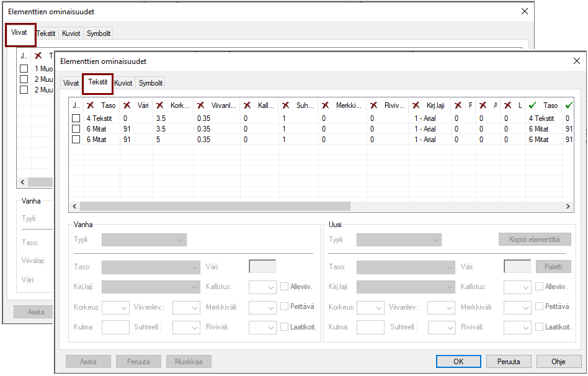This screenshot has height=376, width=588.
Task: Click the Väri color swatch in Uusi section
Action: pos(517,267)
